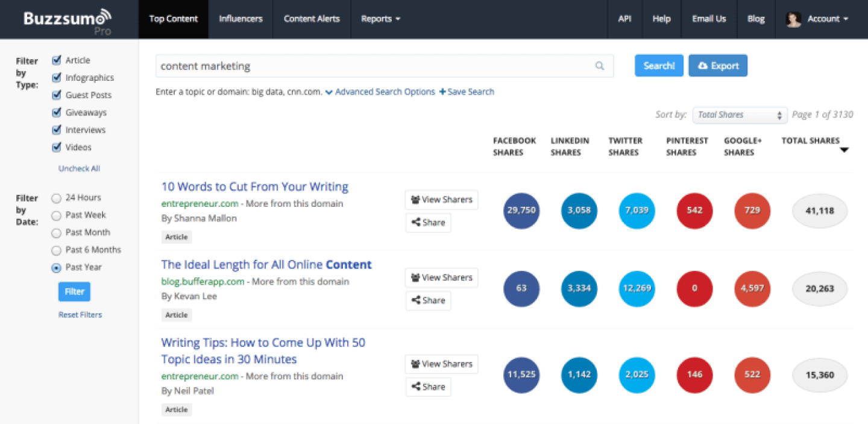Open the Sort by Total Shares dropdown
The image size is (868, 424).
coord(740,115)
